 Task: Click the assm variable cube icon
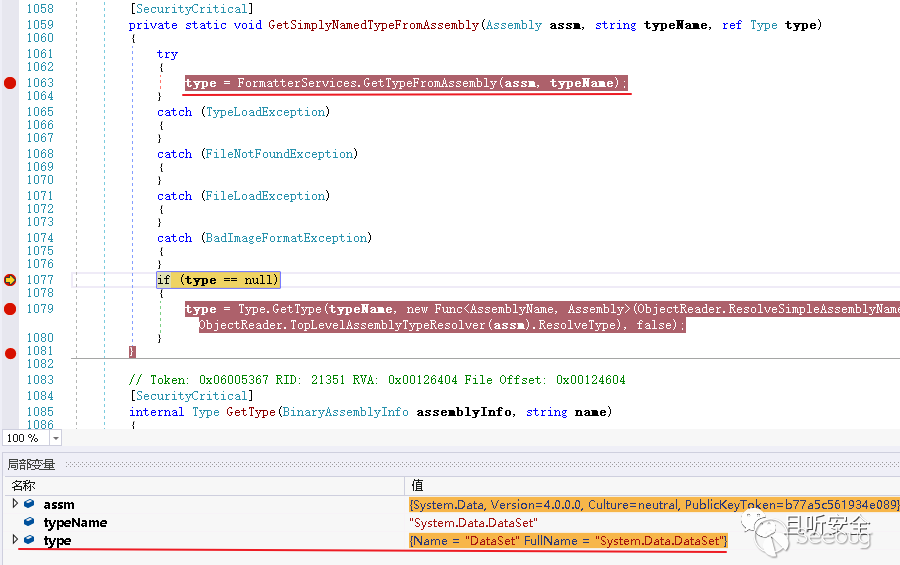click(30, 504)
